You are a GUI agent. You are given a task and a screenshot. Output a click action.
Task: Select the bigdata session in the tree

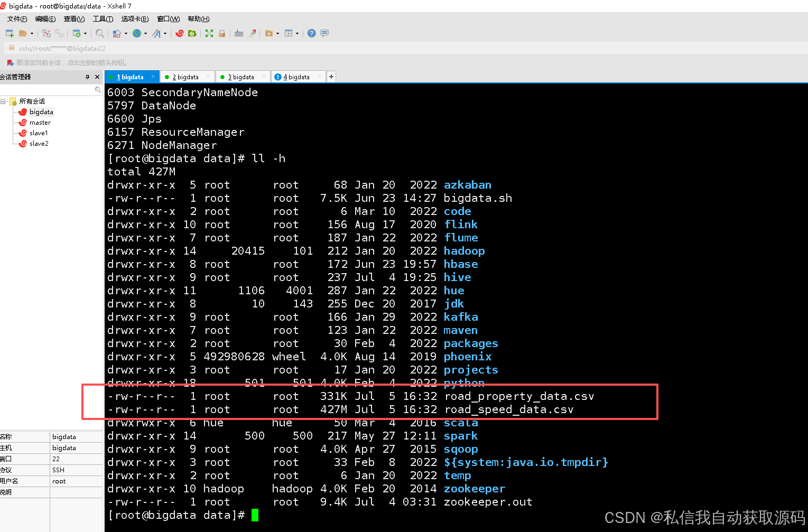tap(41, 112)
